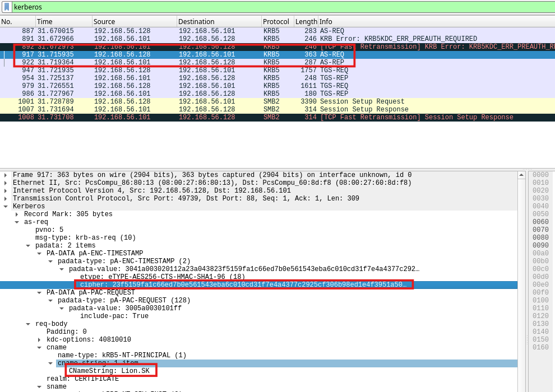Expand the Record Mark: 305 bytes node
This screenshot has height=392, width=555.
[17, 214]
